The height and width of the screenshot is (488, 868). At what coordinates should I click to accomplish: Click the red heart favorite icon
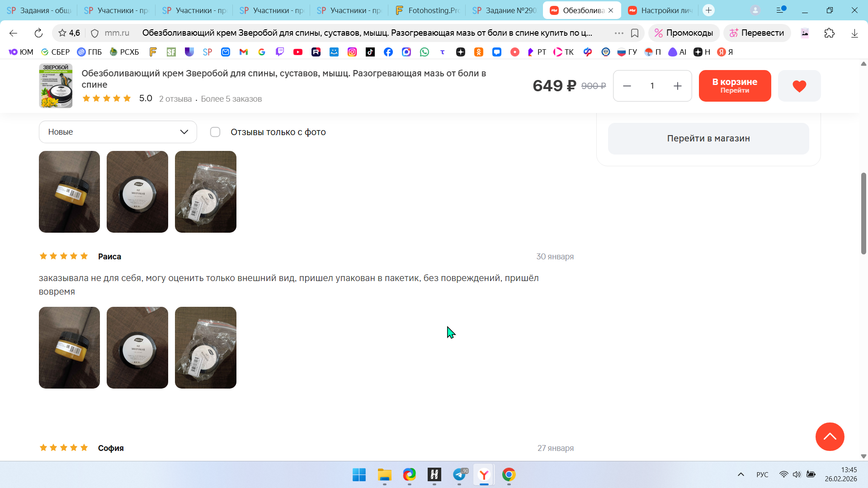click(799, 86)
